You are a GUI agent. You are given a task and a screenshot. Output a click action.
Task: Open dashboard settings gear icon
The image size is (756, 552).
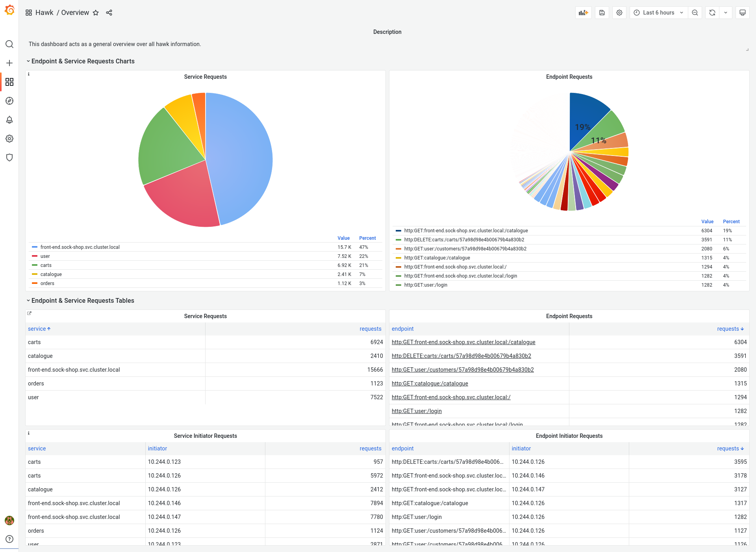[x=619, y=13]
